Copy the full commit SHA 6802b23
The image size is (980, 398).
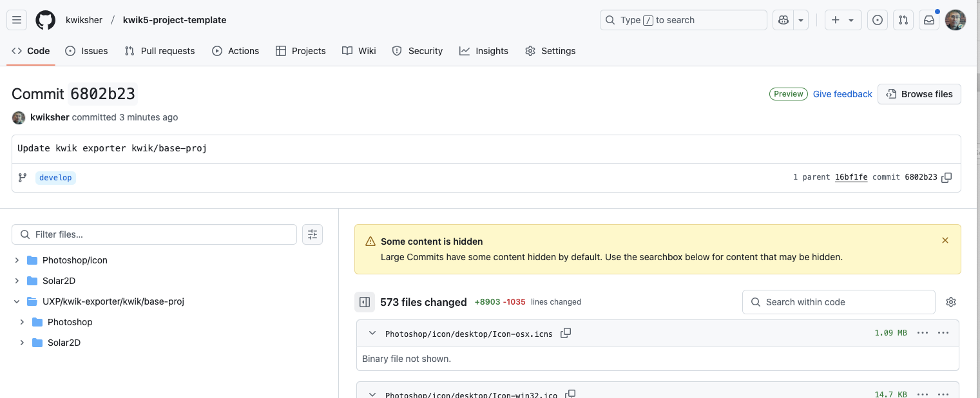click(946, 178)
